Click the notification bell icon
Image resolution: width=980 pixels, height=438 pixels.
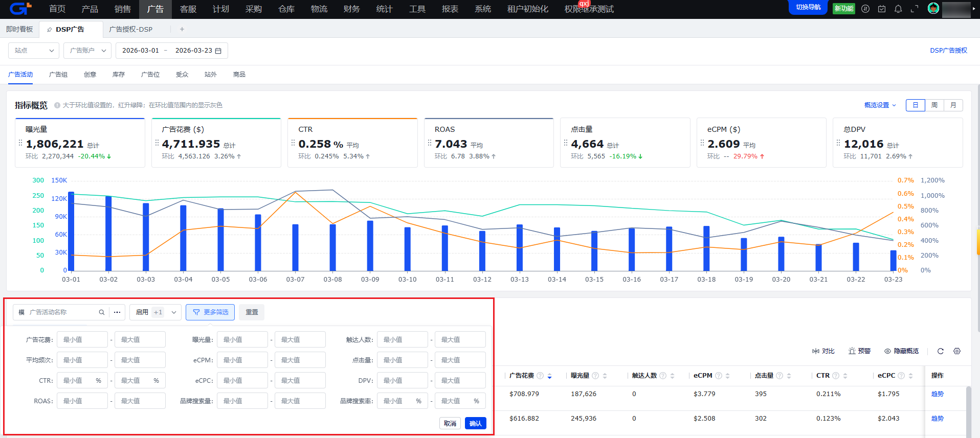[898, 9]
